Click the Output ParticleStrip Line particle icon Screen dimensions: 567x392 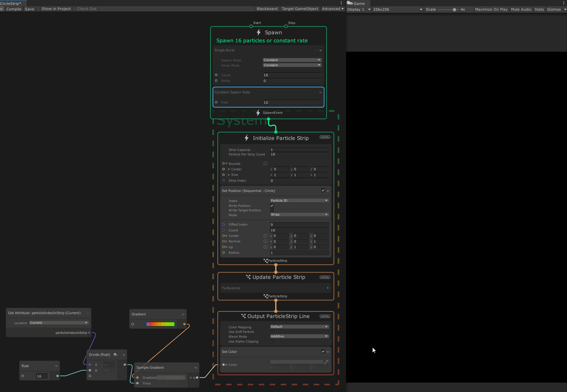243,316
